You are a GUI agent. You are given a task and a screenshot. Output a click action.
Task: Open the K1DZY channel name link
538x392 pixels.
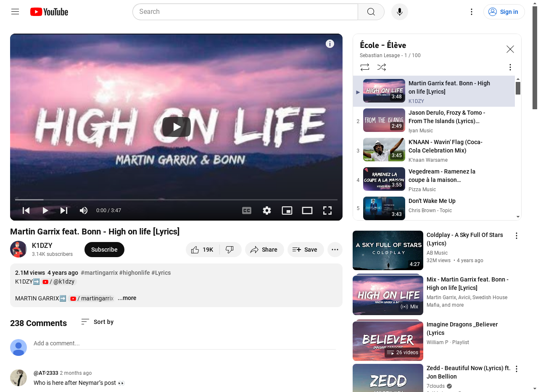pyautogui.click(x=42, y=246)
